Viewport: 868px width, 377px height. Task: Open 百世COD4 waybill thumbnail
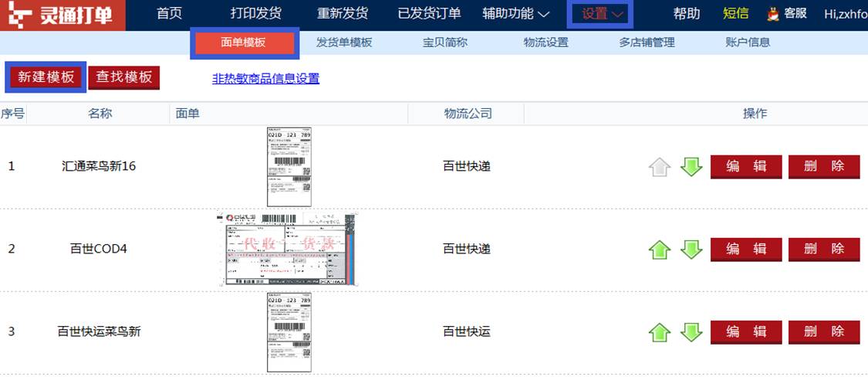tap(287, 250)
